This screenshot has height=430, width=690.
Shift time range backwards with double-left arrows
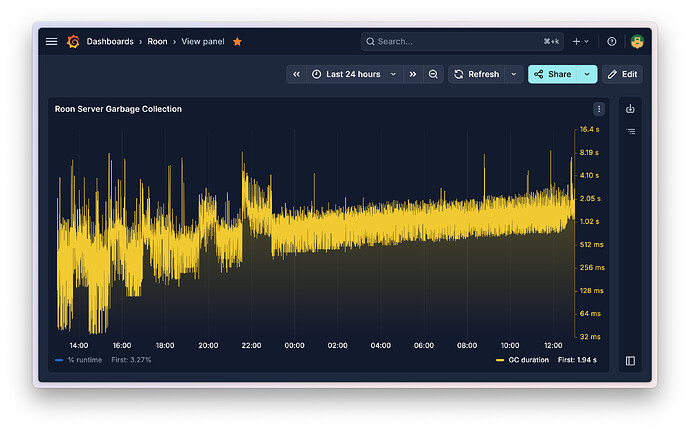click(296, 74)
